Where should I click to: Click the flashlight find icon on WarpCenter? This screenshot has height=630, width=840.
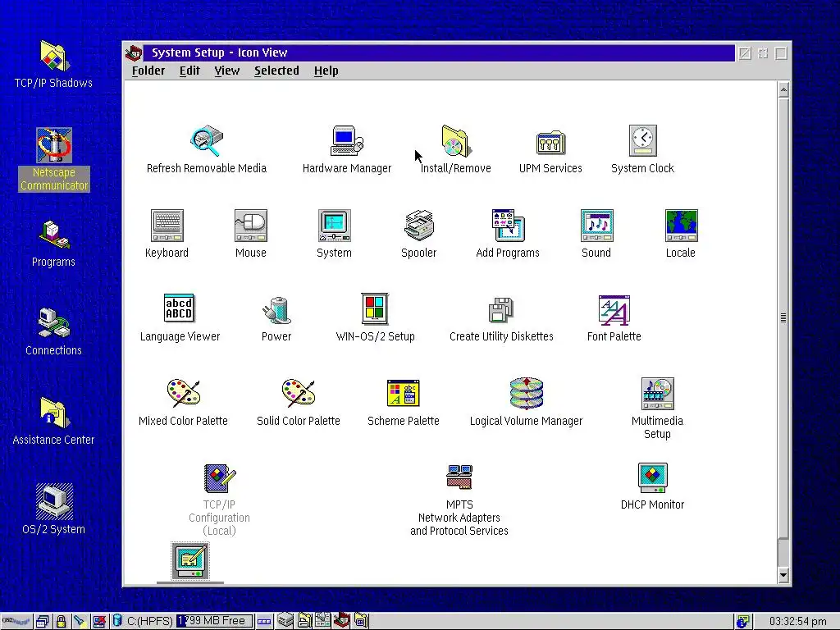(80, 622)
